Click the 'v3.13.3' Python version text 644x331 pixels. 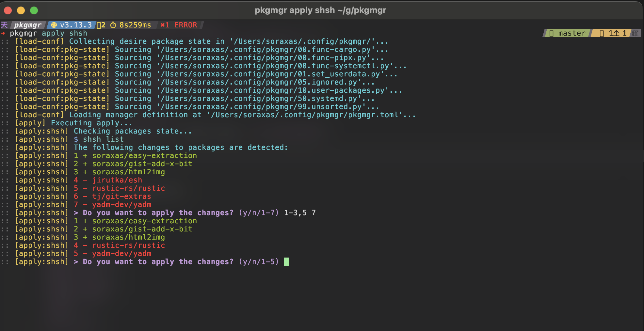(x=76, y=25)
